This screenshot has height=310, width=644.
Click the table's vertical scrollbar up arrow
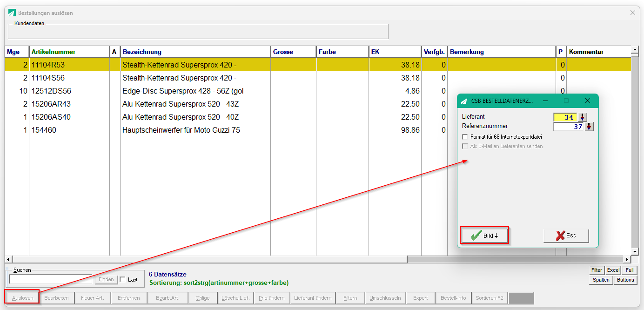click(x=635, y=49)
